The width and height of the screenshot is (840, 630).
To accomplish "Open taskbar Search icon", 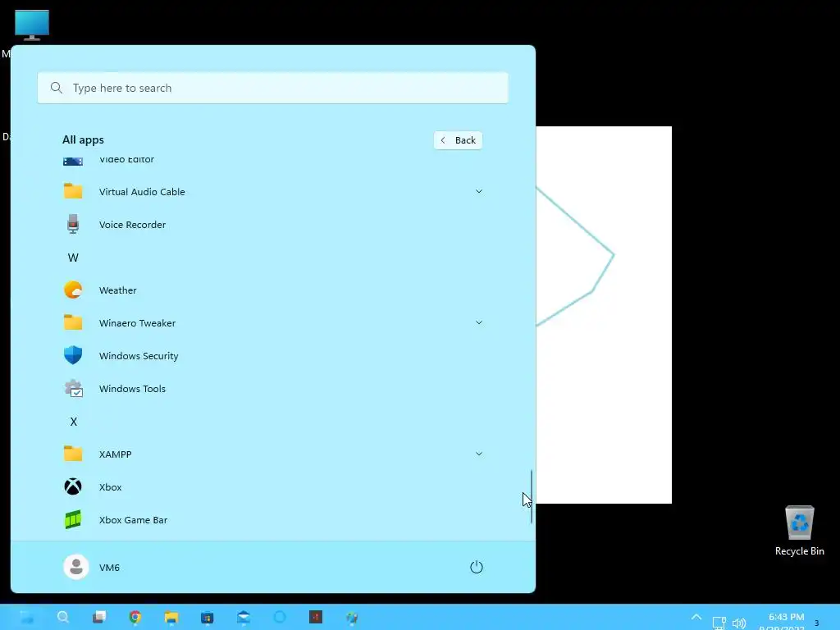I will [x=63, y=617].
